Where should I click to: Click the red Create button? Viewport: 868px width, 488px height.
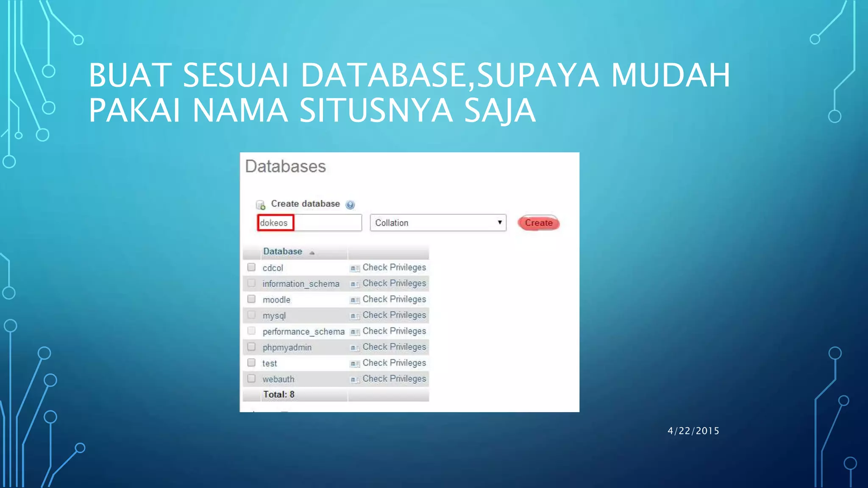point(539,223)
